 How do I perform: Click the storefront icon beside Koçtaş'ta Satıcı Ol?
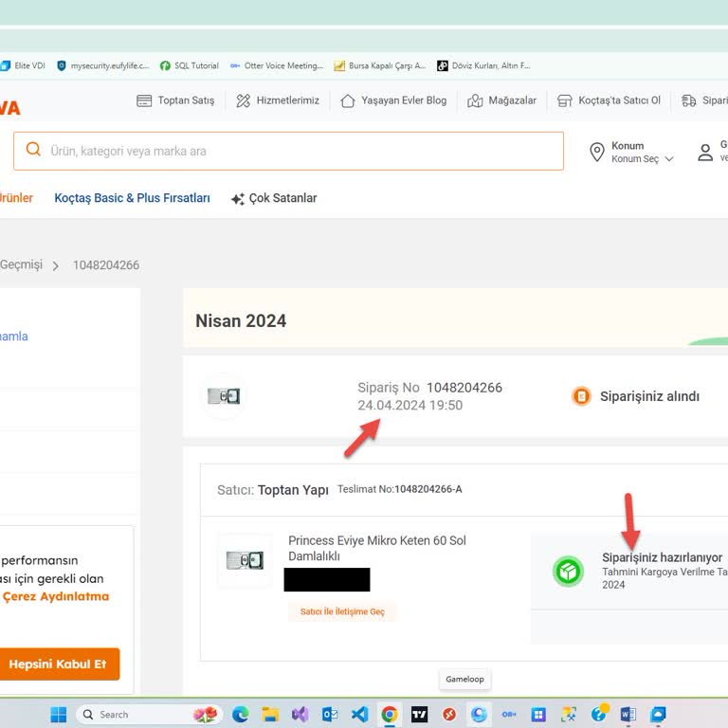(x=565, y=100)
